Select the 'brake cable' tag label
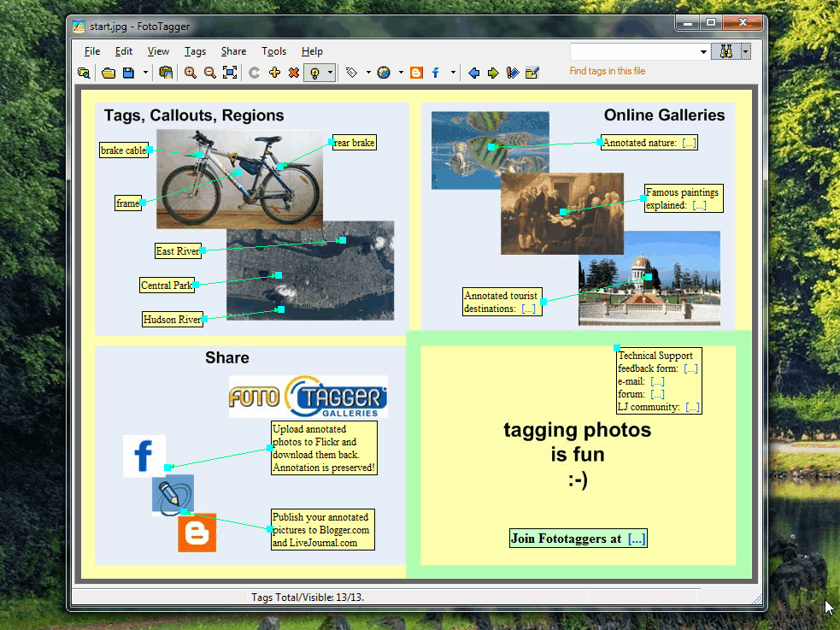The height and width of the screenshot is (630, 840). 124,150
